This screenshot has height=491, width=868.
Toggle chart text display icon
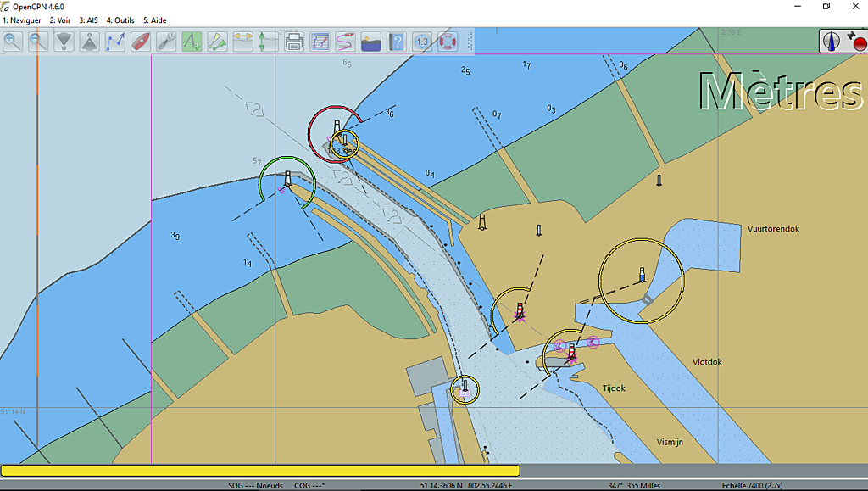coord(192,42)
